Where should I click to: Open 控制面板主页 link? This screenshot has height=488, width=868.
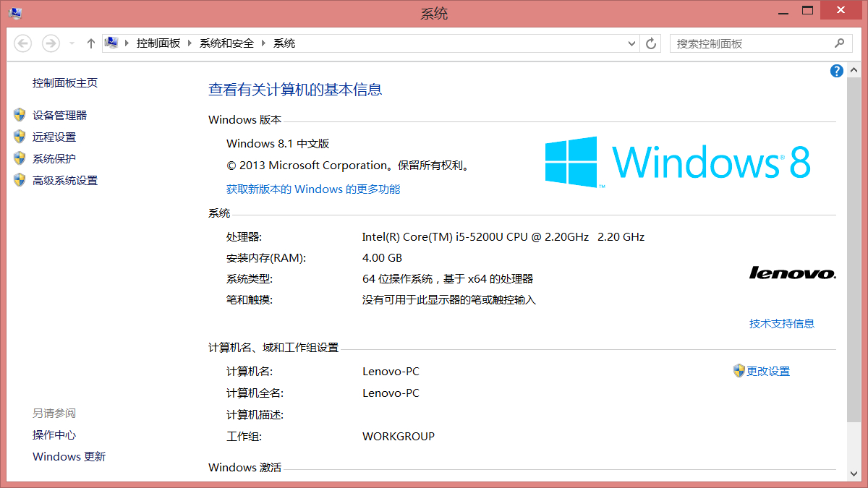click(65, 83)
